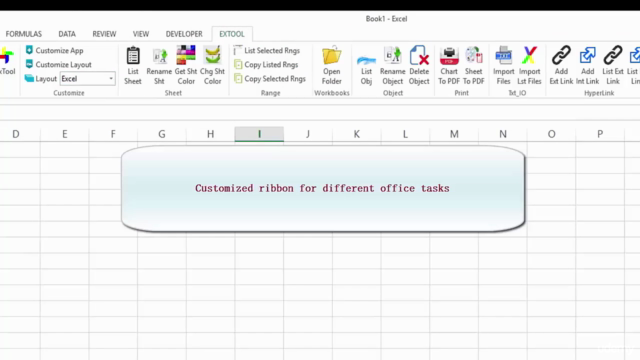Select column header O

[551, 134]
